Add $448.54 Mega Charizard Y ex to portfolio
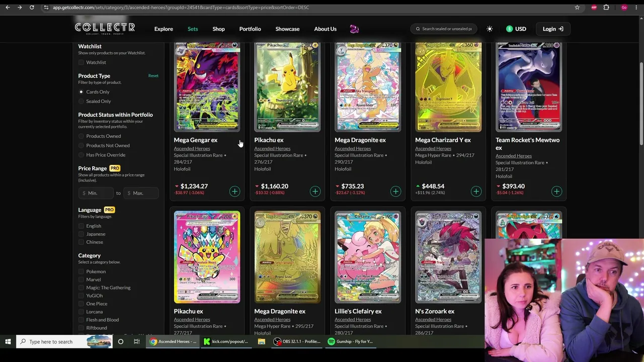The height and width of the screenshot is (362, 644). tap(476, 191)
